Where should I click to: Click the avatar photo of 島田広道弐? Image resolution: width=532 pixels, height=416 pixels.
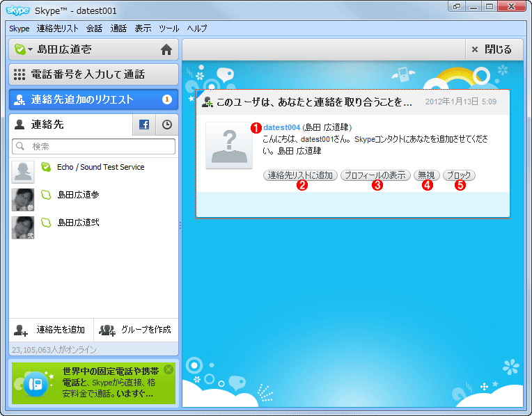23,227
